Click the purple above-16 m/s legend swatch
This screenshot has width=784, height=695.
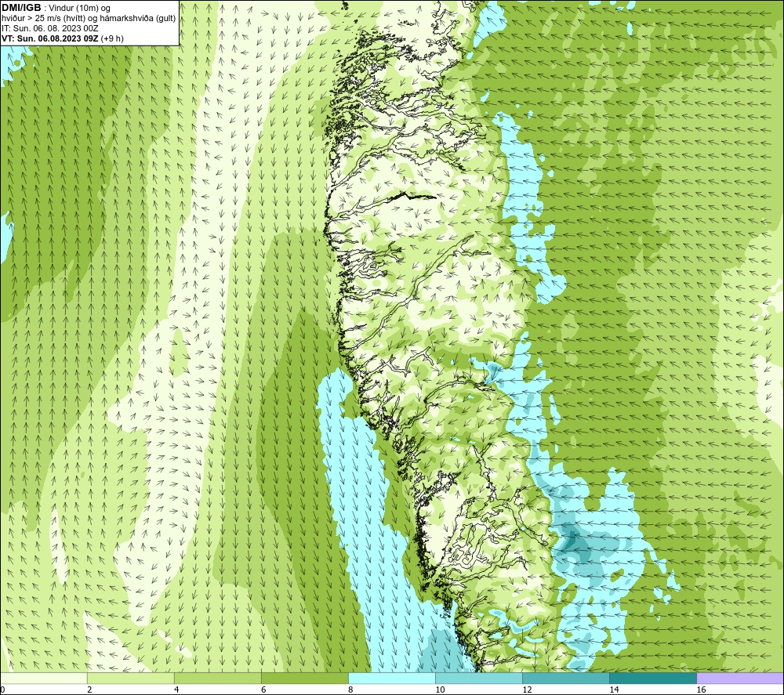click(x=740, y=678)
